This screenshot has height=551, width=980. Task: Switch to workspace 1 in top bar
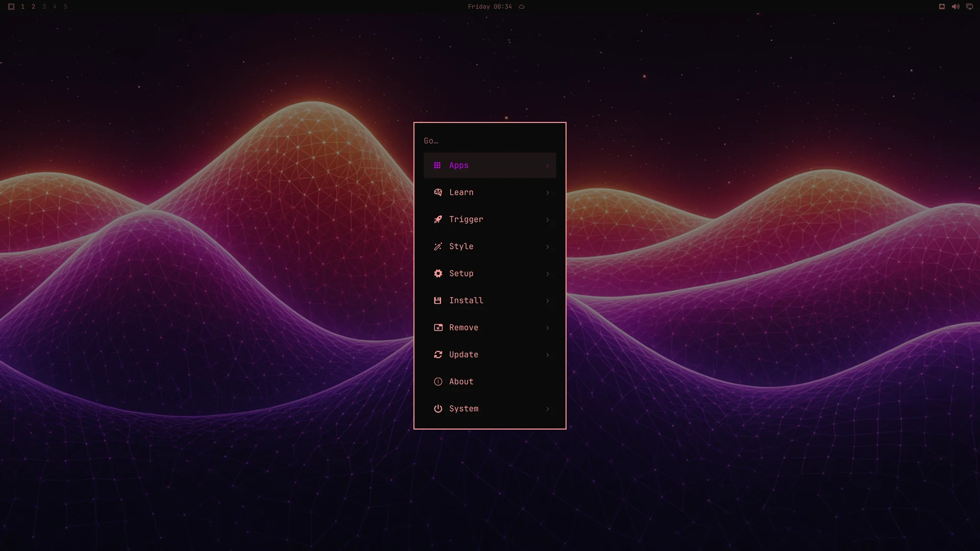pos(22,7)
